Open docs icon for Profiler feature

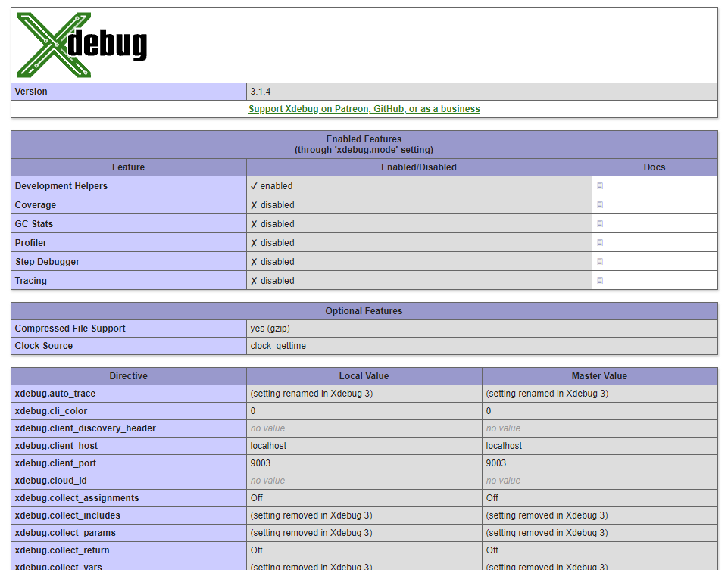click(x=599, y=242)
